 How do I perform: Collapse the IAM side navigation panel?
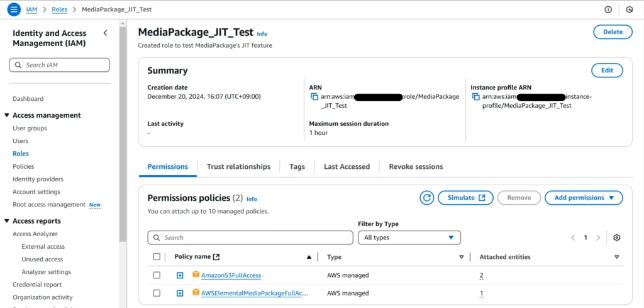105,33
